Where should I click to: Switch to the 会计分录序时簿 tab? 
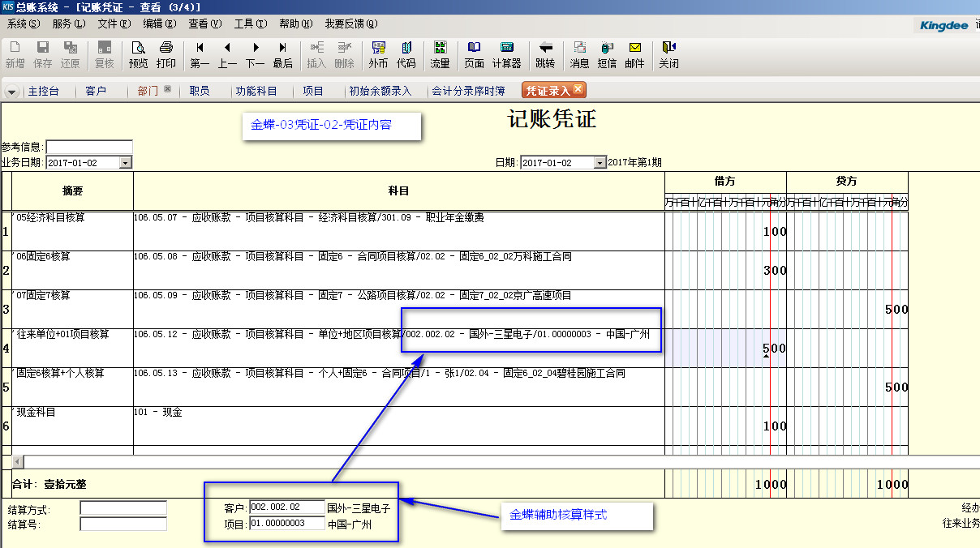tap(468, 91)
